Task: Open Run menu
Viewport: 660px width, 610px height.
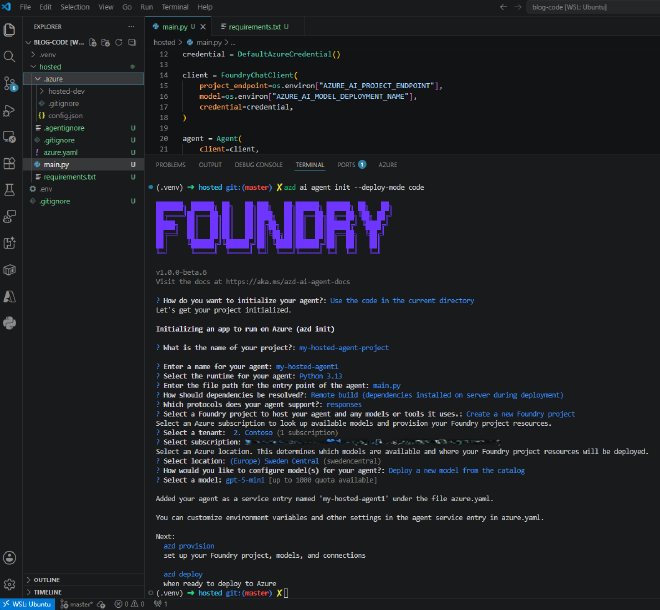Action: 146,7
